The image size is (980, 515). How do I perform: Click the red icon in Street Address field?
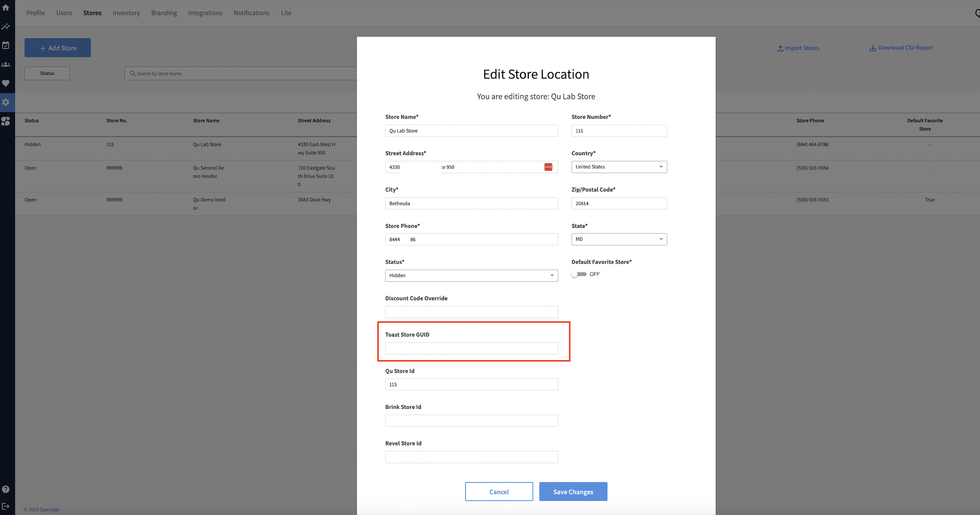[x=548, y=167]
